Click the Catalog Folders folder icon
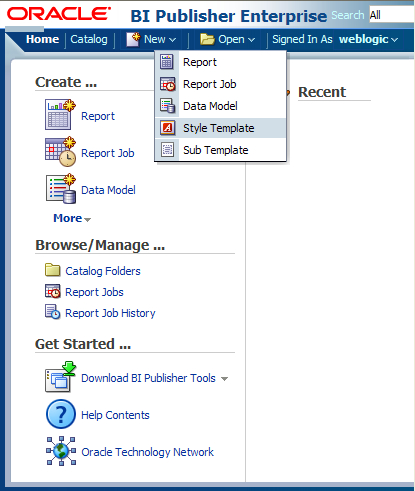The image size is (415, 491). [x=53, y=270]
